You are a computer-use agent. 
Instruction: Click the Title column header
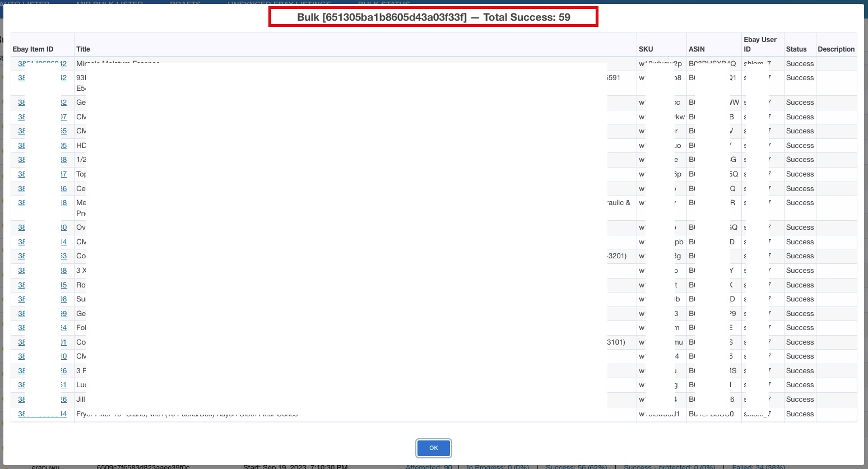(x=83, y=49)
